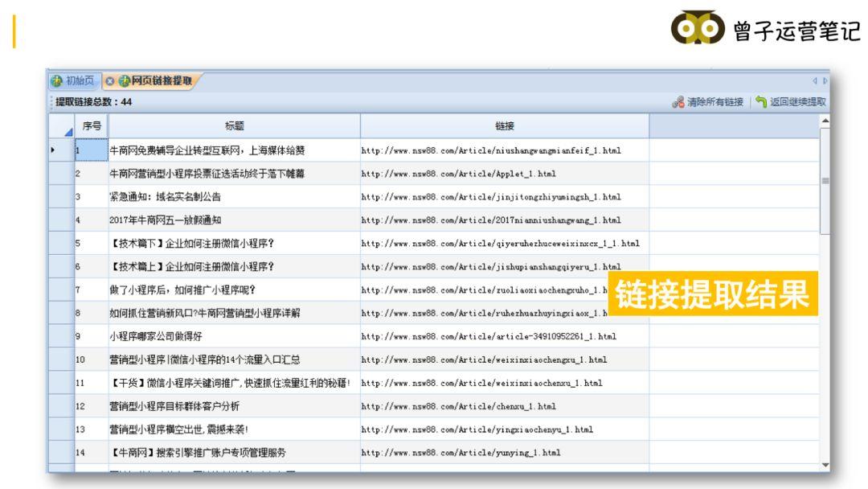
Task: Click the 链接 column header
Action: (x=504, y=125)
